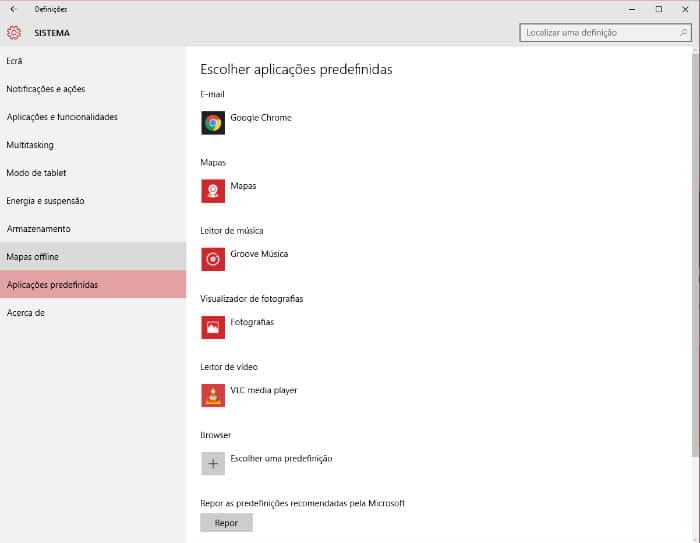The width and height of the screenshot is (700, 543).
Task: Click the Visualizador de fotografias label
Action: [252, 299]
